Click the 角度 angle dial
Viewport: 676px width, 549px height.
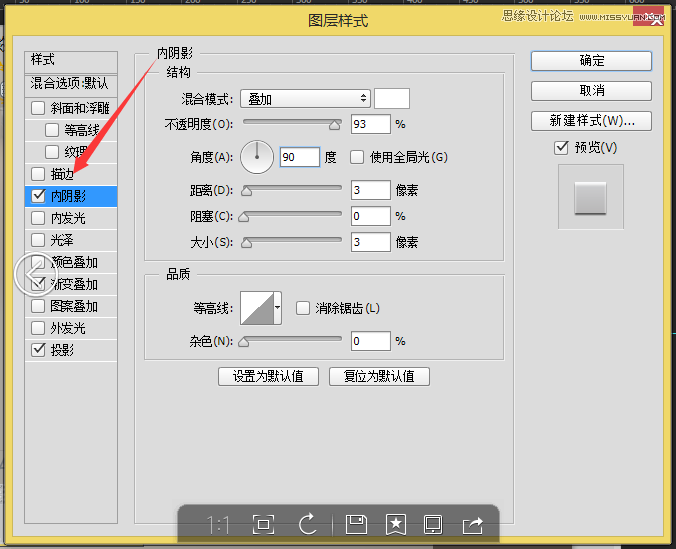point(257,157)
